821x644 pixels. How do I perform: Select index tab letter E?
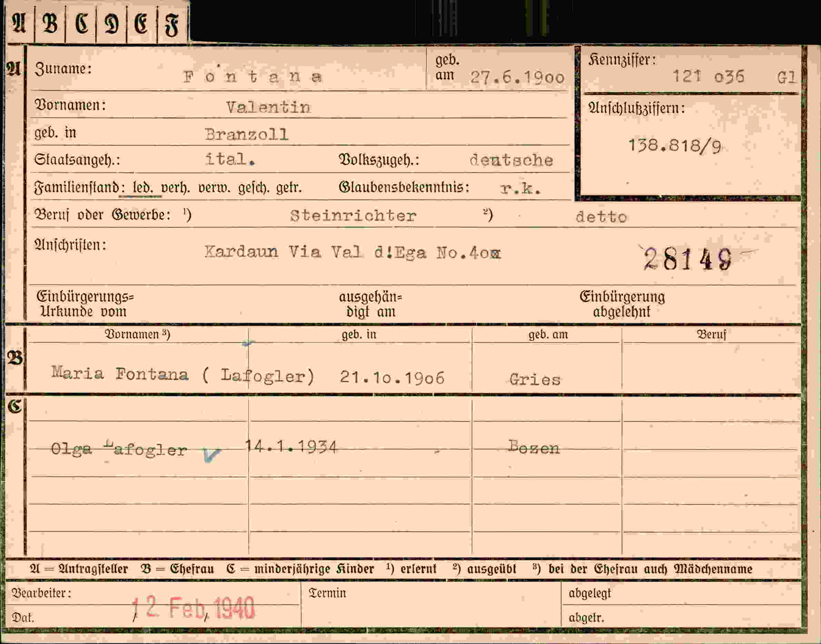click(141, 24)
